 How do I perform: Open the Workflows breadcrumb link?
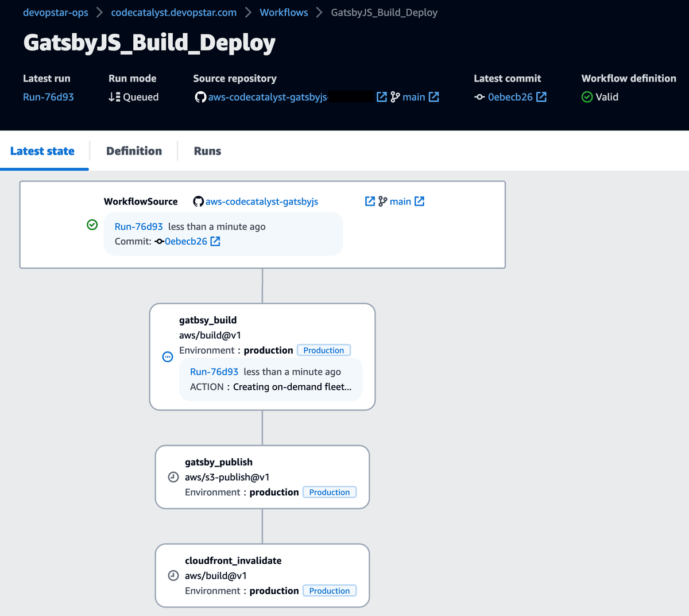tap(284, 11)
